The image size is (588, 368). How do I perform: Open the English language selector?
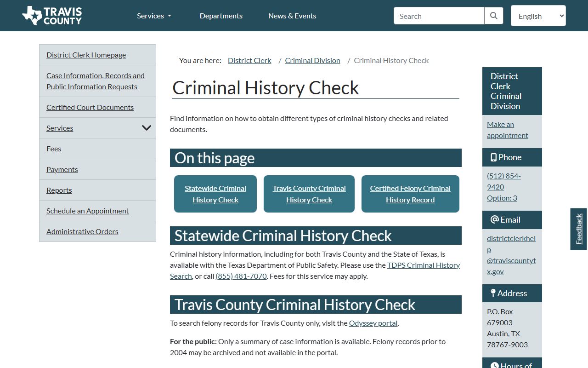pos(538,16)
